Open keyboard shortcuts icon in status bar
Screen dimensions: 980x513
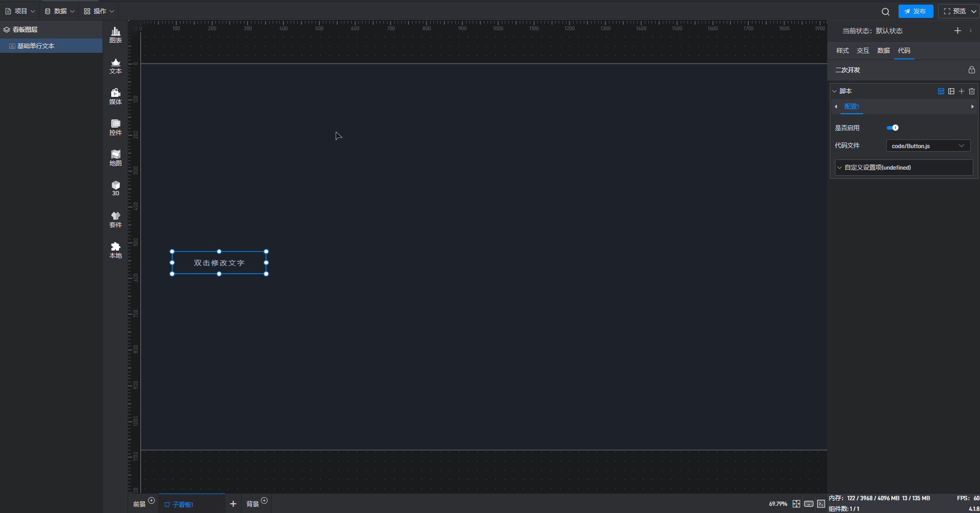click(x=808, y=504)
